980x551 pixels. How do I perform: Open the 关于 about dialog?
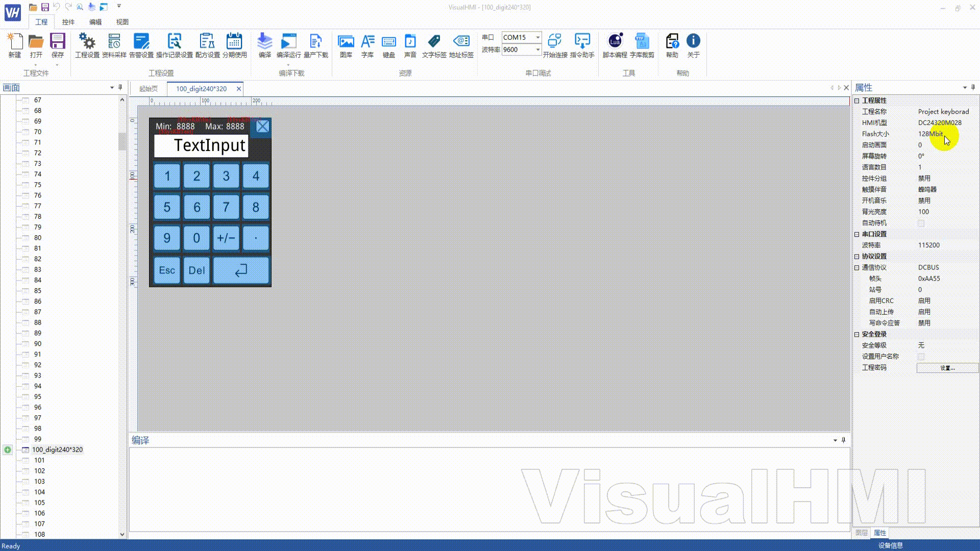coord(693,45)
